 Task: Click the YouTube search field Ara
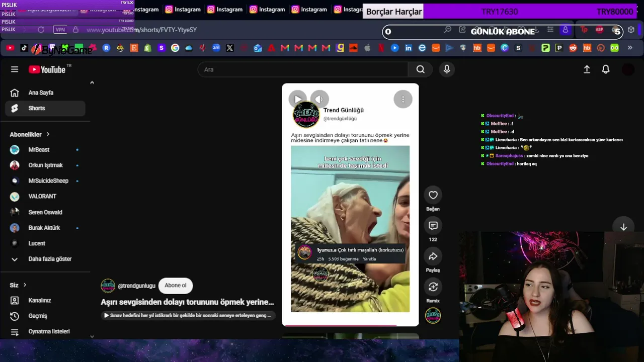pos(303,69)
